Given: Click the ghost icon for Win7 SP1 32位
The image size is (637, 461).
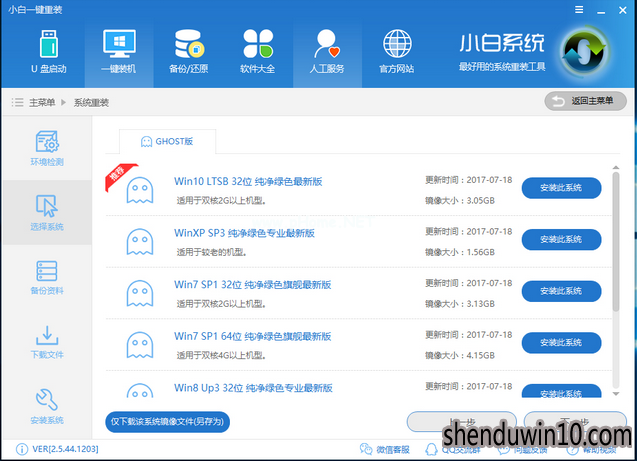Looking at the screenshot, I should pos(140,293).
